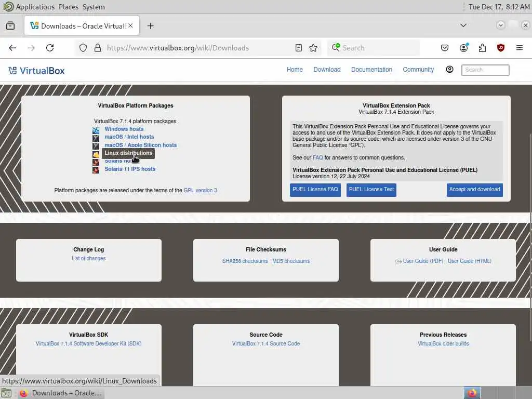Go to Home in site navigation

[295, 70]
